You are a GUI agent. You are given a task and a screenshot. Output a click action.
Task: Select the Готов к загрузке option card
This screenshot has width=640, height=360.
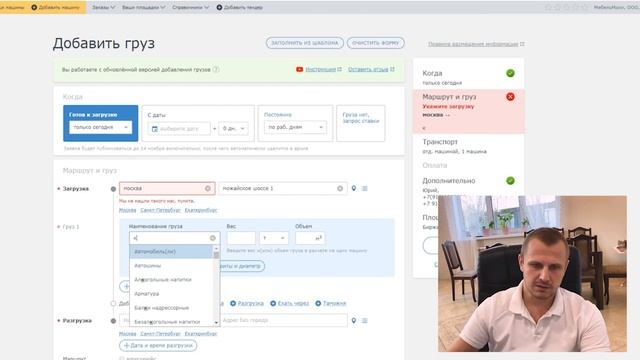[x=100, y=123]
